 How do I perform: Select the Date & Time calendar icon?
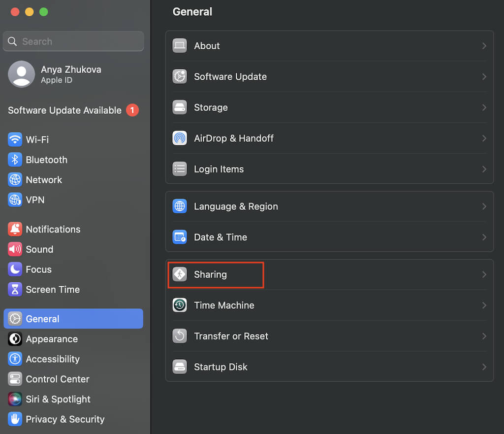(180, 237)
